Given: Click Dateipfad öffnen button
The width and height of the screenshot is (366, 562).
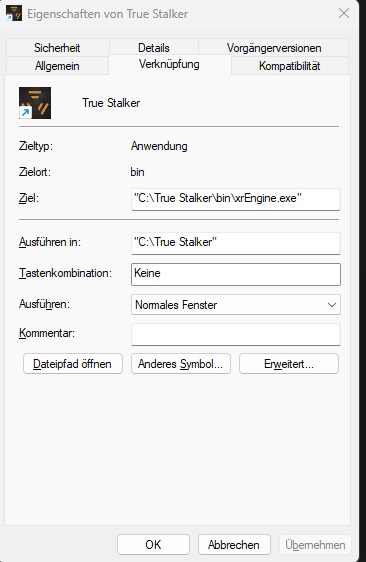Looking at the screenshot, I should 73,364.
